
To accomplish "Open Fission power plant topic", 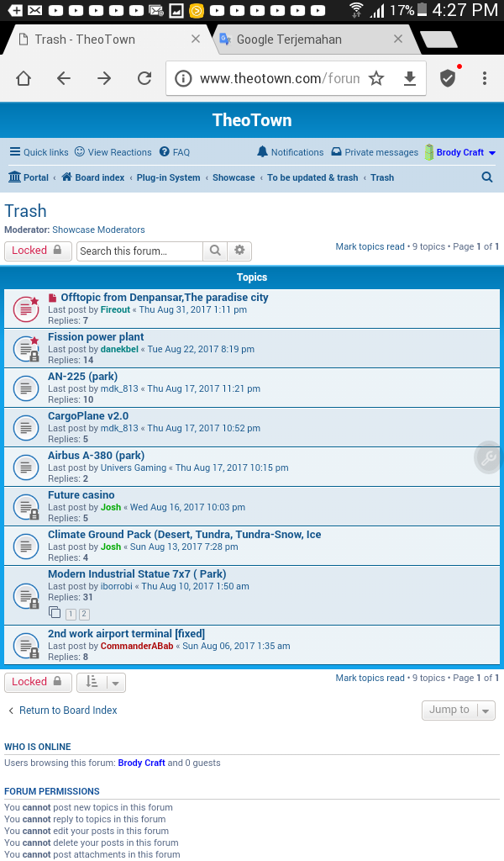I will pos(96,336).
